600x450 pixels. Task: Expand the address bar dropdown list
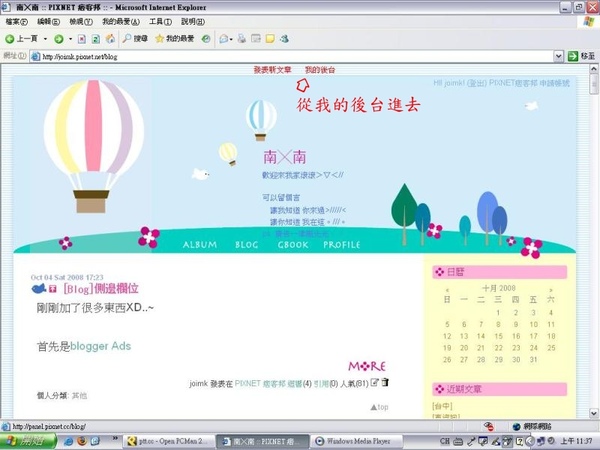click(558, 56)
